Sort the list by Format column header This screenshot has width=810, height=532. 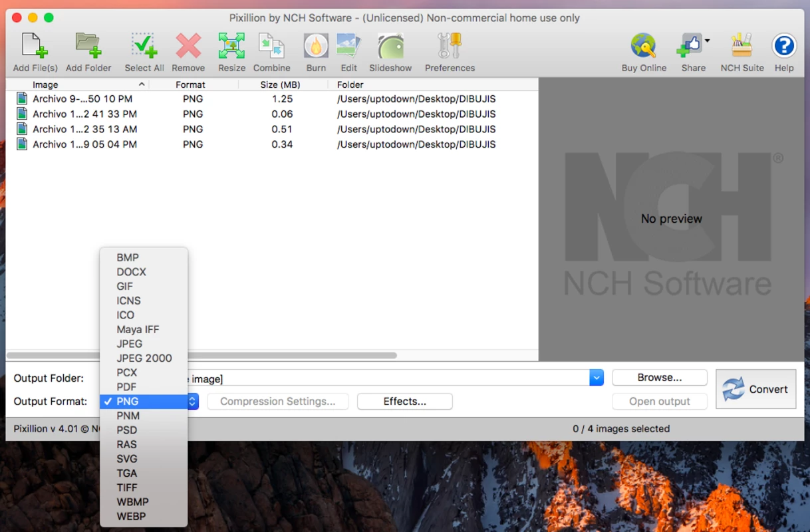tap(193, 84)
